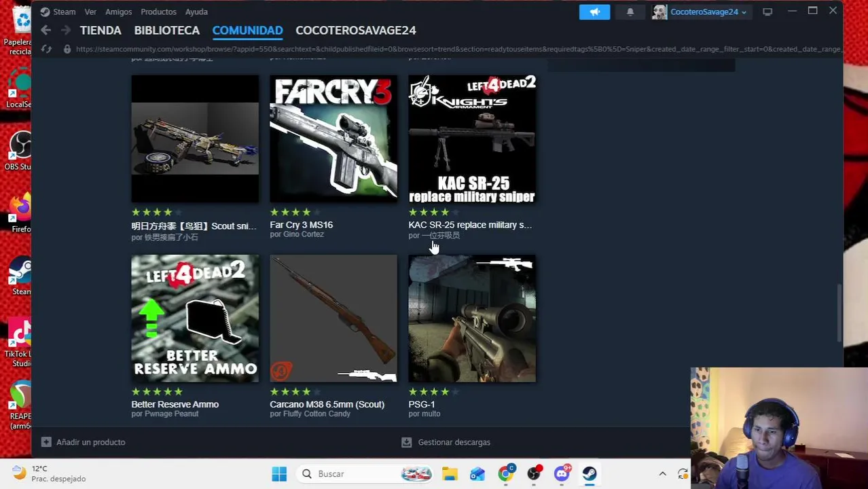Open the Amigos menu
The image size is (868, 489).
tap(118, 12)
